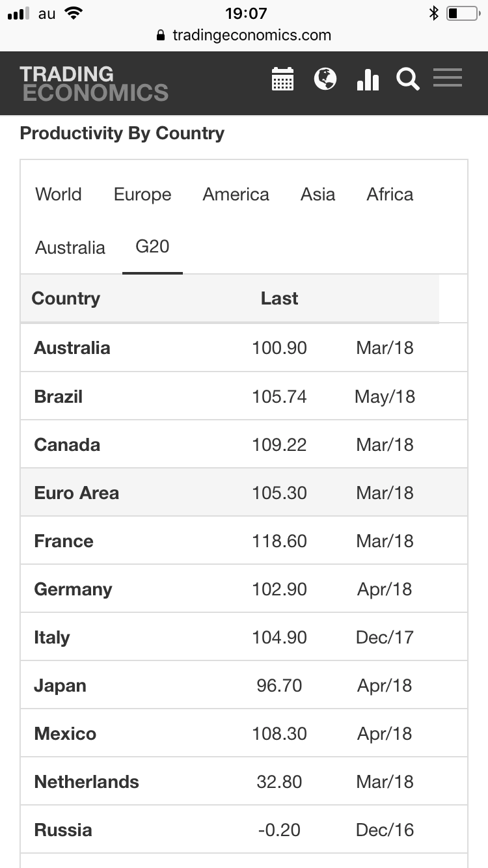Open the Euro Area link
Viewport: 488px width, 868px height.
point(77,493)
